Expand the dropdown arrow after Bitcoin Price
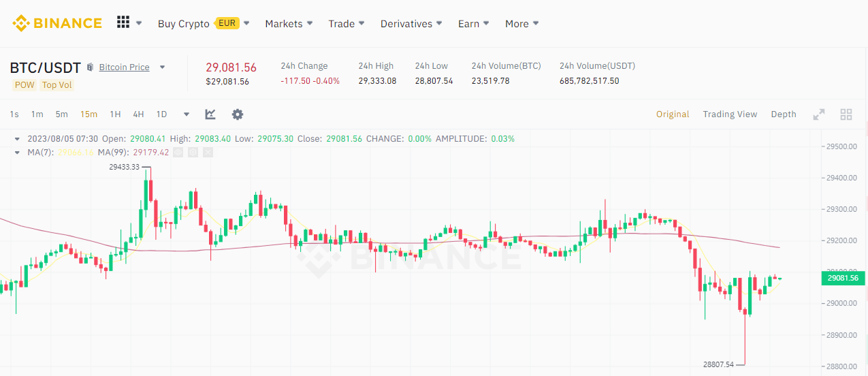This screenshot has height=376, width=868. click(x=162, y=67)
